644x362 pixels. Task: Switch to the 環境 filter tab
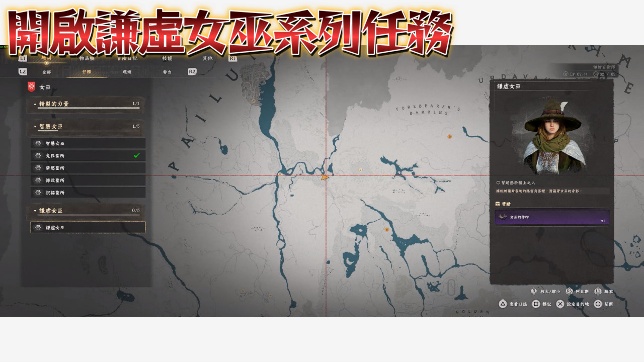point(127,72)
